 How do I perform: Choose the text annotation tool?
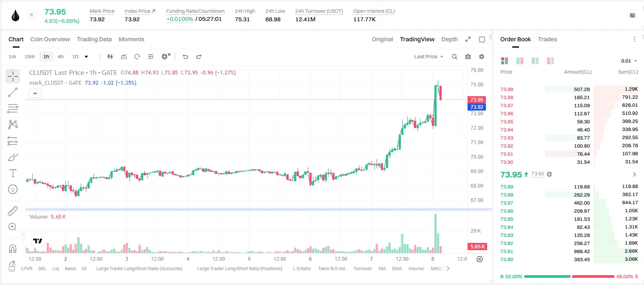coord(13,173)
